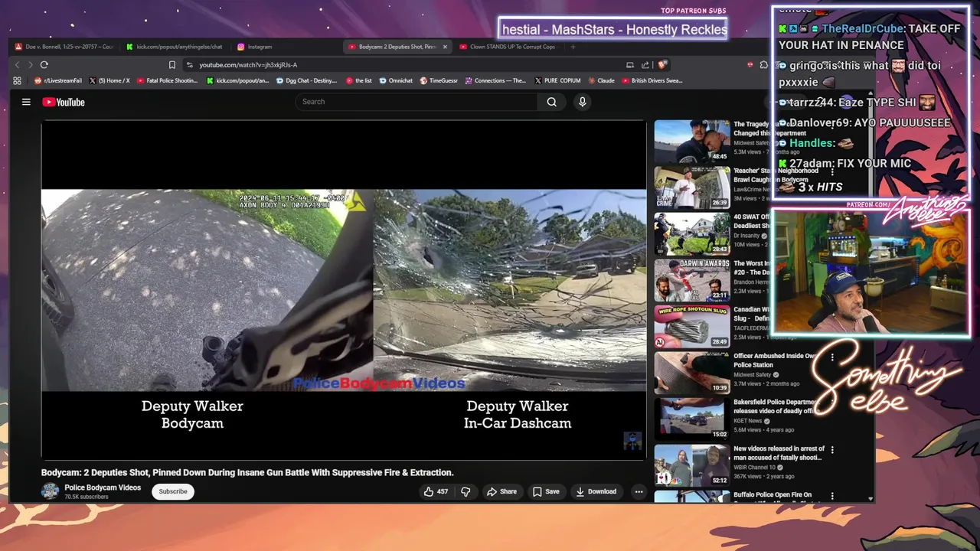Open the Claude bookmark

point(601,80)
